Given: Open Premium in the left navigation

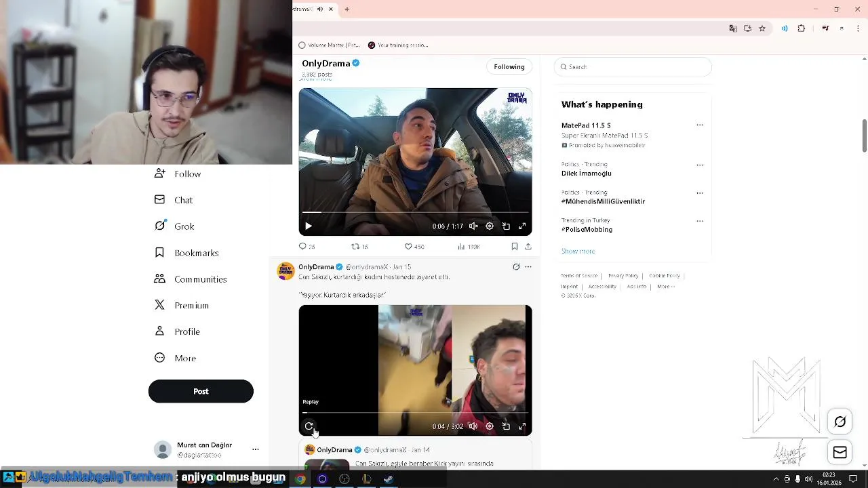Looking at the screenshot, I should tap(181, 305).
